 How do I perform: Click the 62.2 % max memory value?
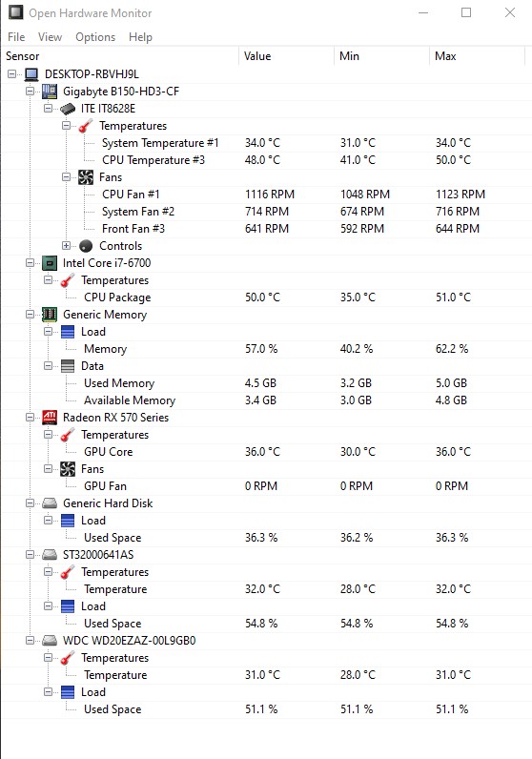[452, 349]
